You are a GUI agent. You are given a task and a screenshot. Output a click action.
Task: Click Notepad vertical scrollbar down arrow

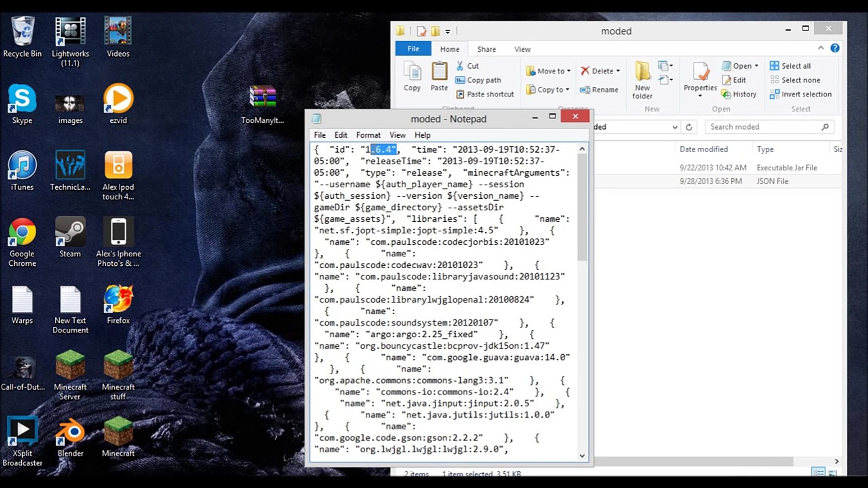582,456
